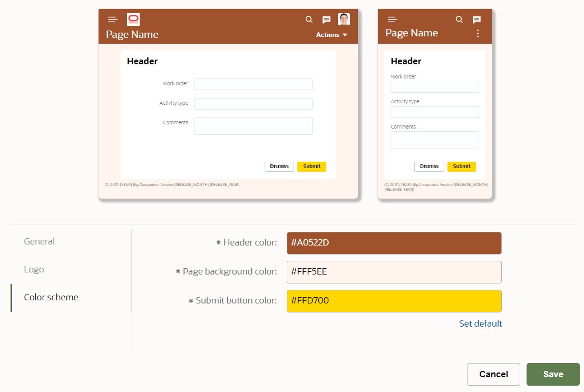Click Dismiss button in mobile preview
This screenshot has width=584, height=392.
click(429, 166)
